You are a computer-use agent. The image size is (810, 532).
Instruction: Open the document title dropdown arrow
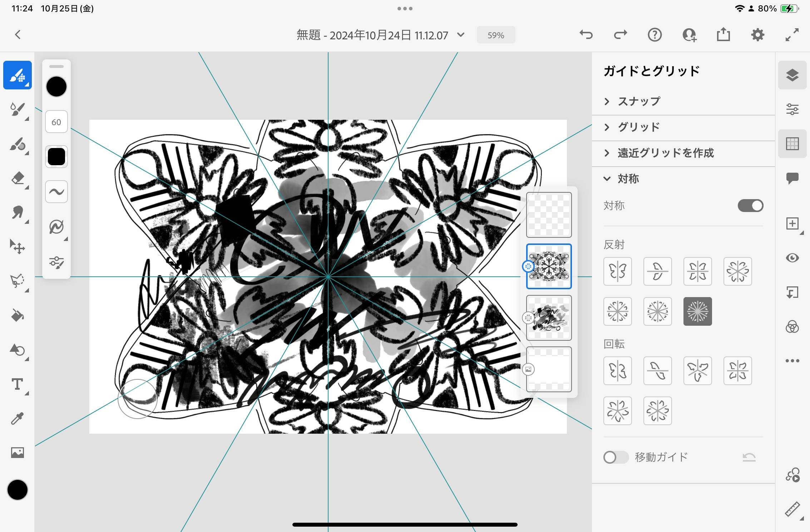(461, 35)
